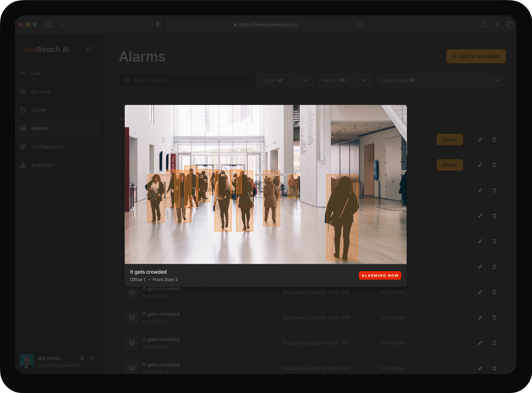Open the Metric: All dropdown
The height and width of the screenshot is (393, 532).
(344, 80)
